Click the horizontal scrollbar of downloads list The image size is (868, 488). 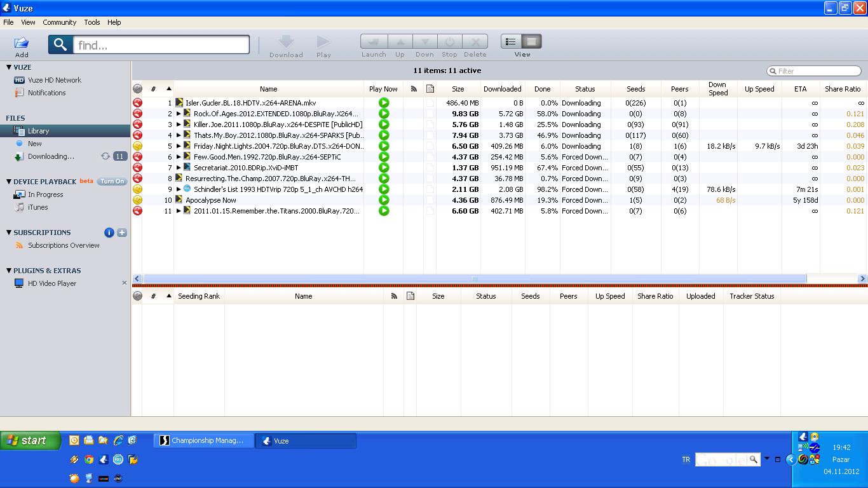[x=475, y=278]
